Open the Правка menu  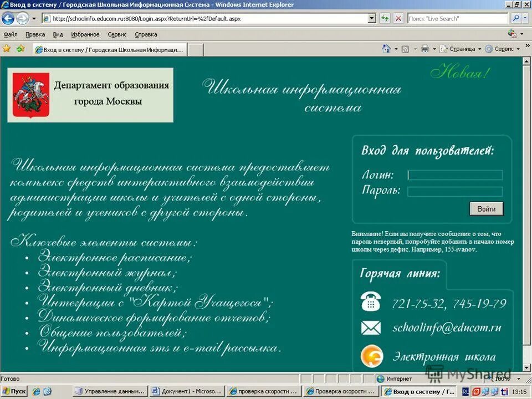(35, 34)
